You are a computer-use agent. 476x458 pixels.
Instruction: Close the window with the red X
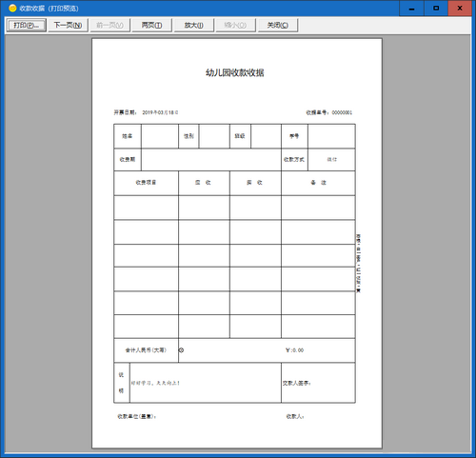tap(460, 9)
